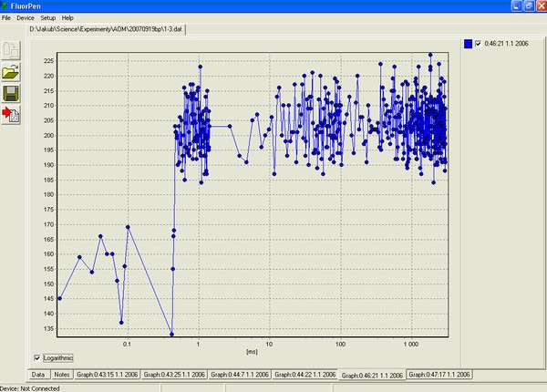Save data with the floppy disk icon
This screenshot has width=547, height=392.
click(11, 94)
